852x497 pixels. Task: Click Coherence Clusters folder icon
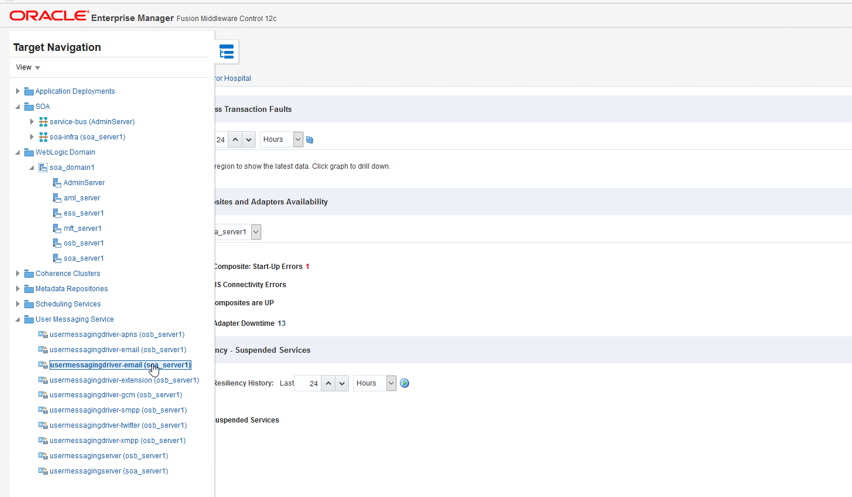tap(29, 273)
